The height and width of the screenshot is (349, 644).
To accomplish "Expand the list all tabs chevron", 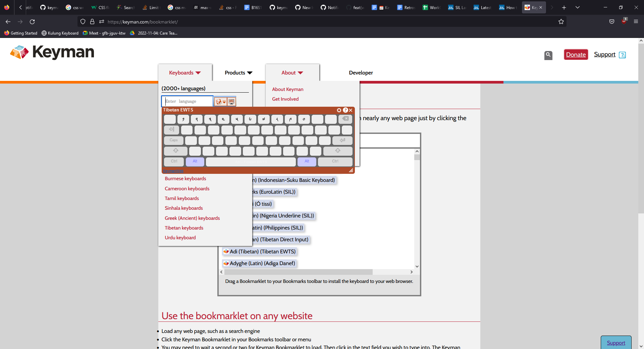I will click(578, 7).
